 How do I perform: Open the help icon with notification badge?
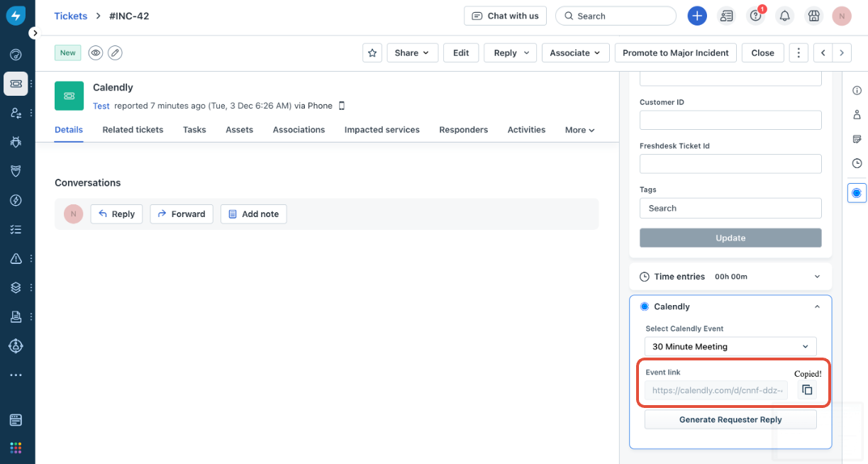(x=755, y=16)
